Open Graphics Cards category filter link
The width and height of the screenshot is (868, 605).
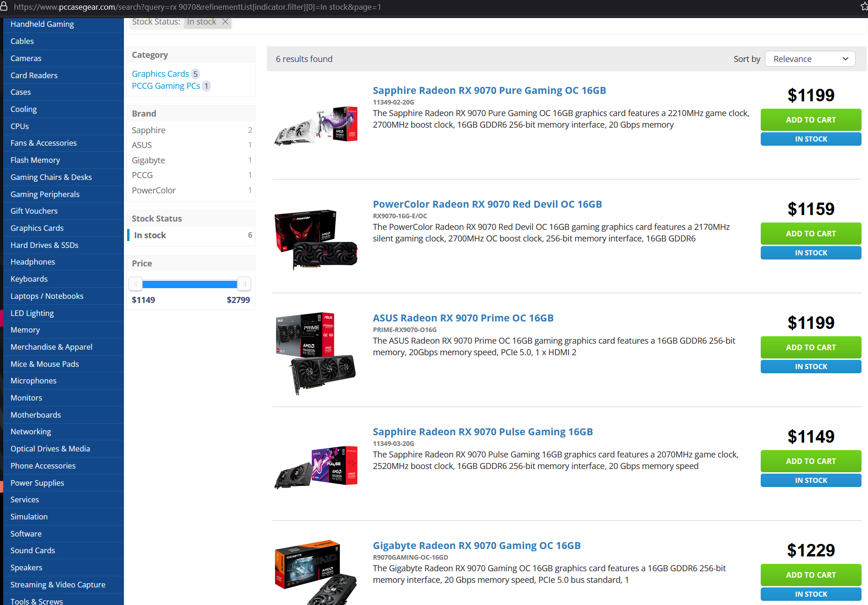pos(160,74)
